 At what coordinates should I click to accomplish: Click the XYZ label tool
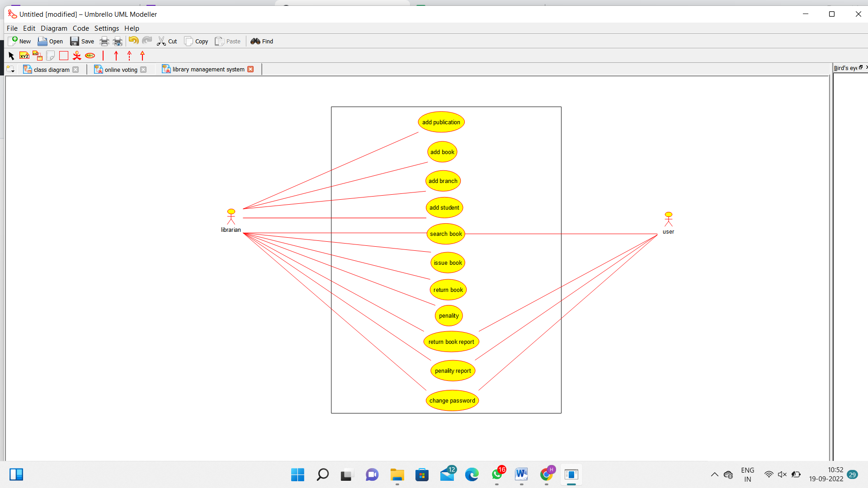(x=24, y=56)
